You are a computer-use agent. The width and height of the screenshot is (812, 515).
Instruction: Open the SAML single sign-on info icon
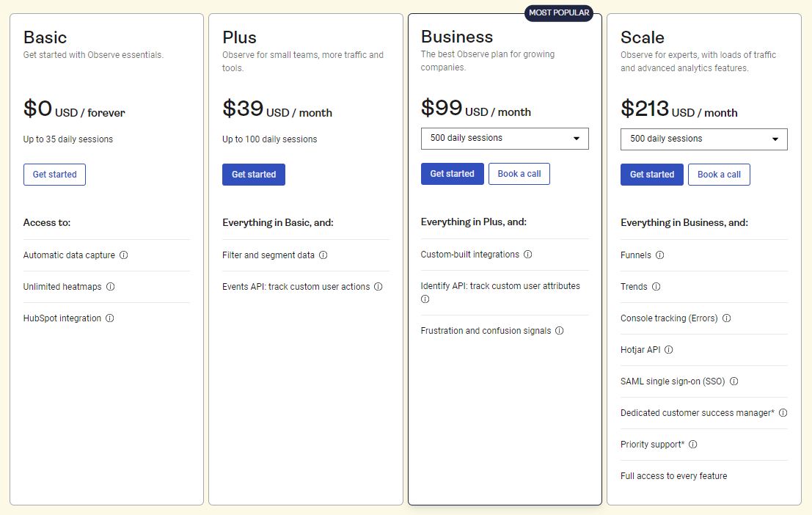click(x=734, y=381)
